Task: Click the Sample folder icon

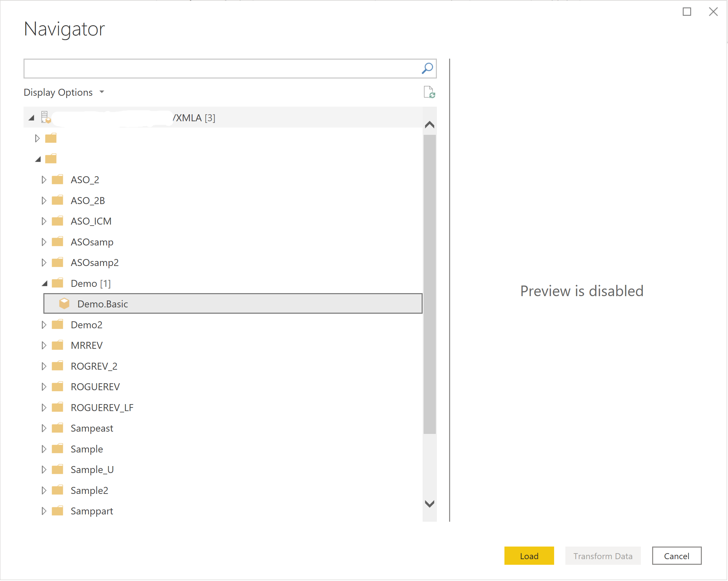Action: (58, 448)
